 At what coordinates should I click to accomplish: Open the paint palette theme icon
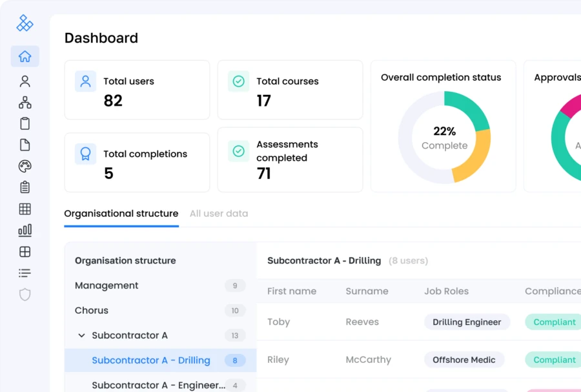[25, 166]
